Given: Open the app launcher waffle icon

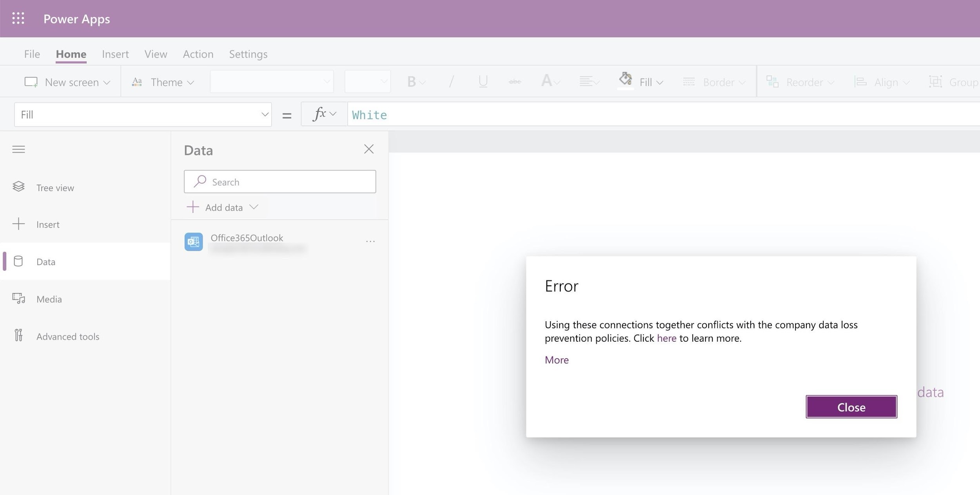Looking at the screenshot, I should (x=18, y=18).
